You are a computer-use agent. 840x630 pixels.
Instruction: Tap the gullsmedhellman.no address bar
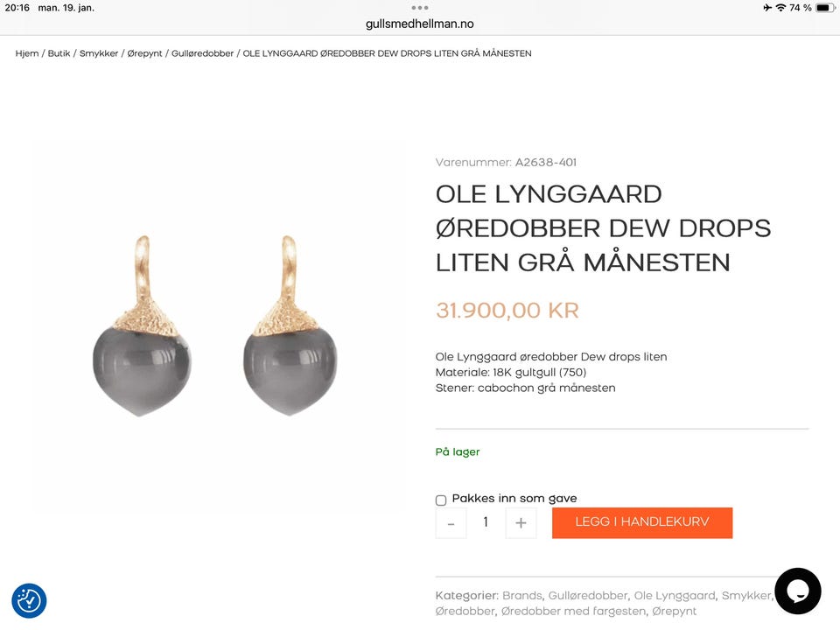(419, 24)
